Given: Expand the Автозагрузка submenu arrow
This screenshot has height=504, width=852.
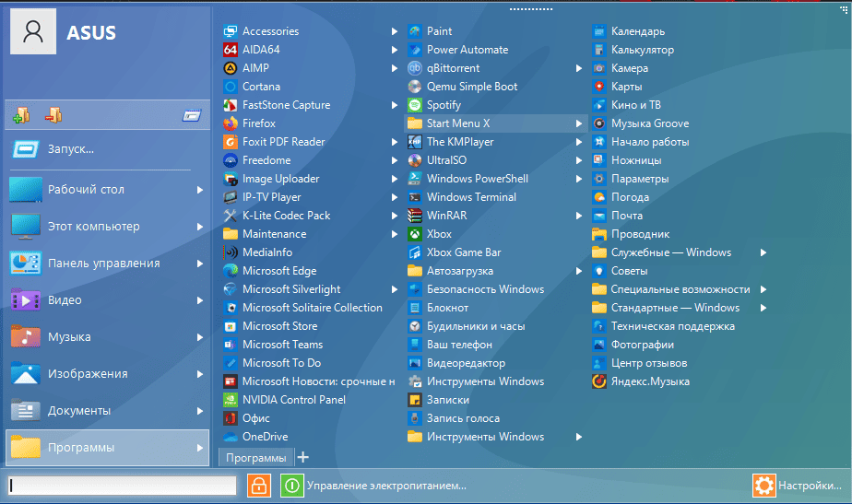Looking at the screenshot, I should pos(579,271).
